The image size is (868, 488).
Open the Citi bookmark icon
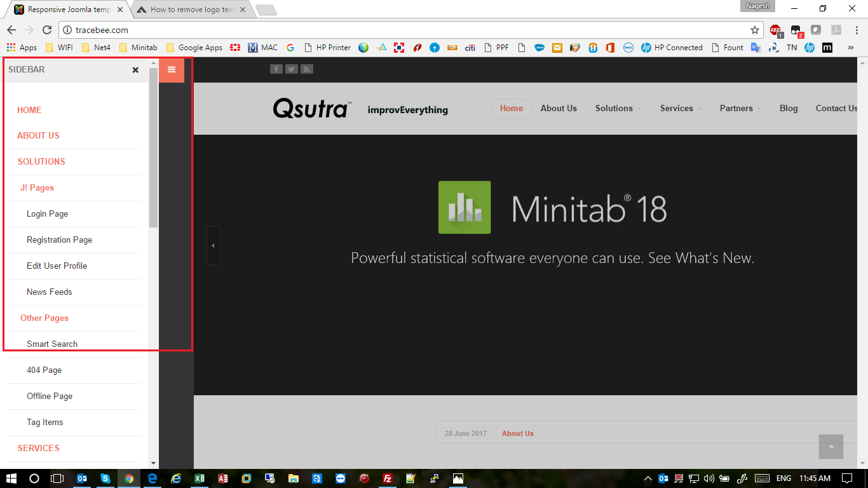point(470,48)
